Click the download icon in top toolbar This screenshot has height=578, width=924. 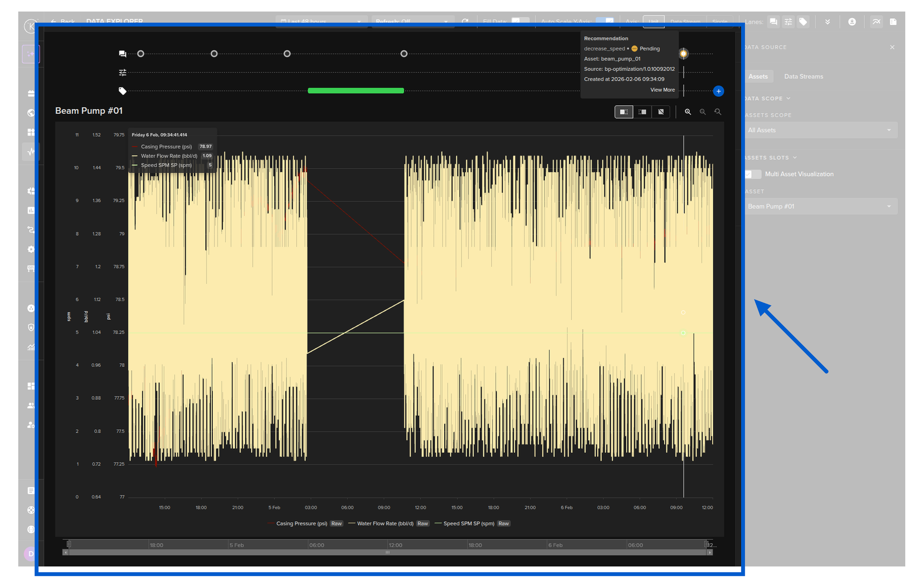point(852,22)
